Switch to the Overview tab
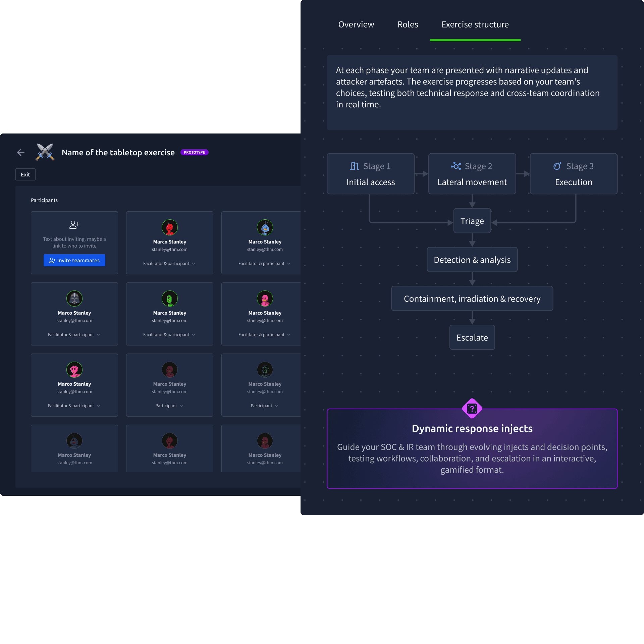 click(x=356, y=24)
